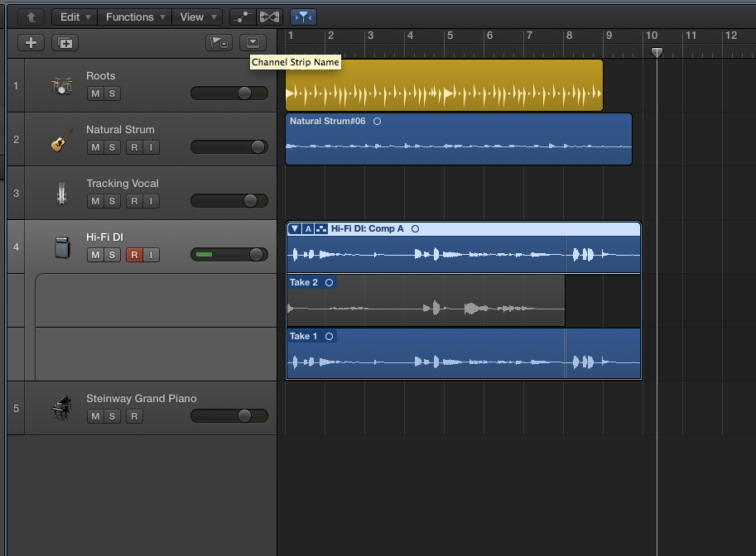The image size is (756, 556).
Task: Mute the Roots track
Action: 95,93
